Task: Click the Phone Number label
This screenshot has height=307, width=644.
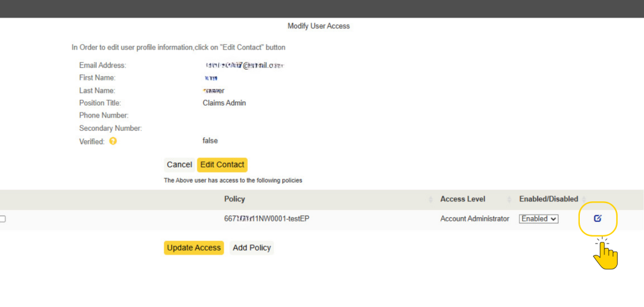Action: coord(104,116)
